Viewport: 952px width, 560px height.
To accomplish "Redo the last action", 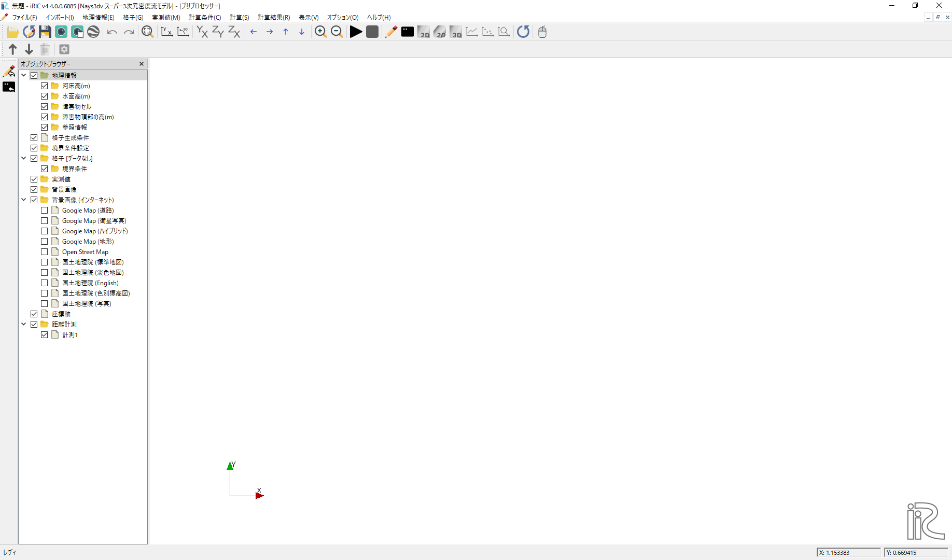I will point(129,32).
